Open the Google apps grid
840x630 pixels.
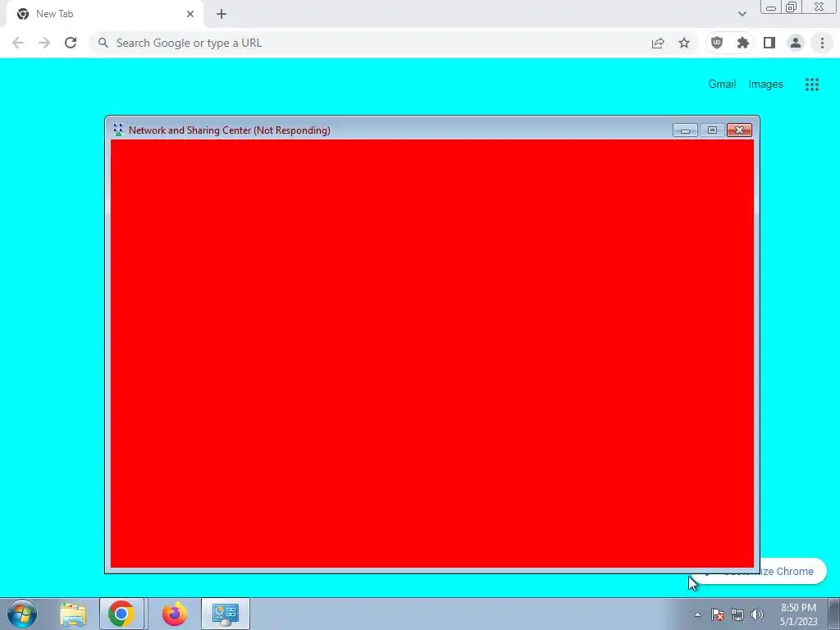(x=811, y=84)
